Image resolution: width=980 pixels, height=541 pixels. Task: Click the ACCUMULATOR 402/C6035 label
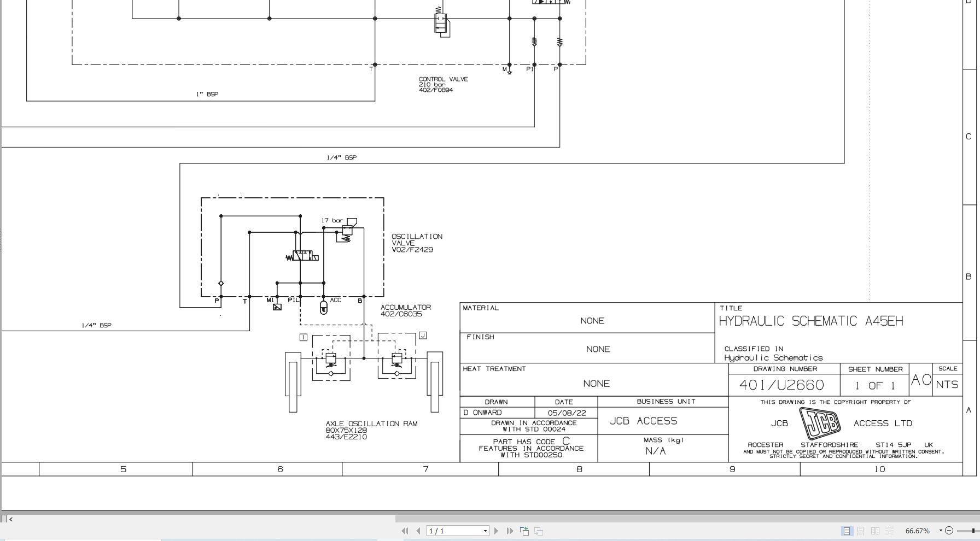tap(406, 310)
